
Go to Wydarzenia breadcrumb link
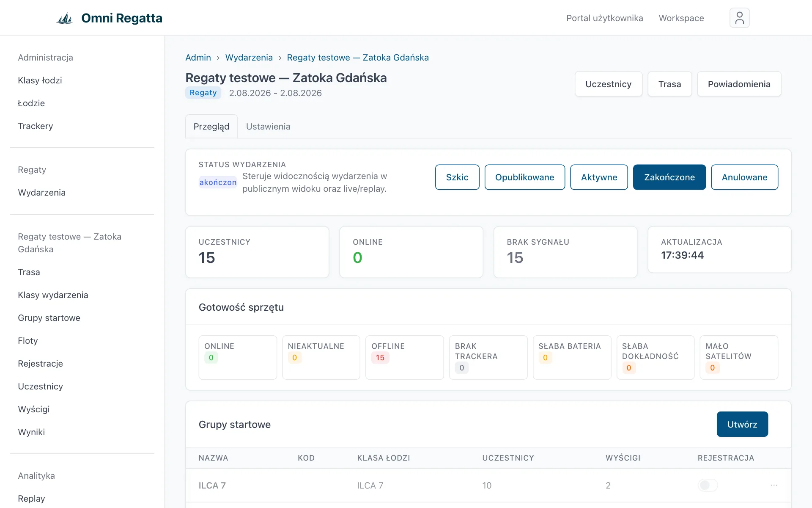[249, 58]
